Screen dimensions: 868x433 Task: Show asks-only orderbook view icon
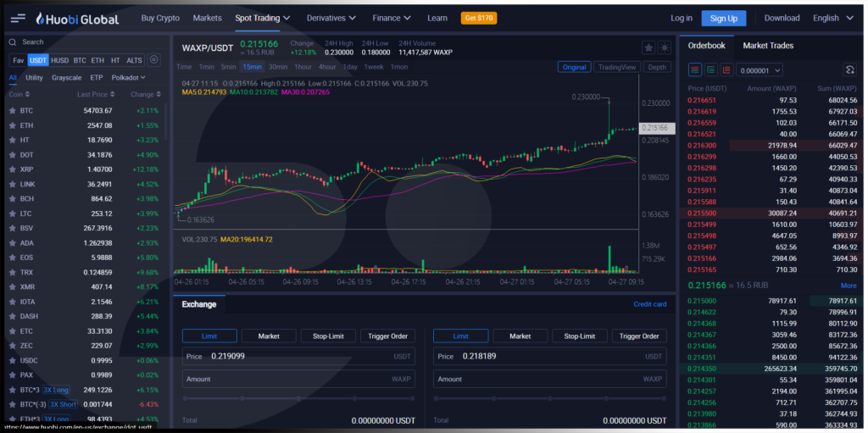tap(726, 69)
